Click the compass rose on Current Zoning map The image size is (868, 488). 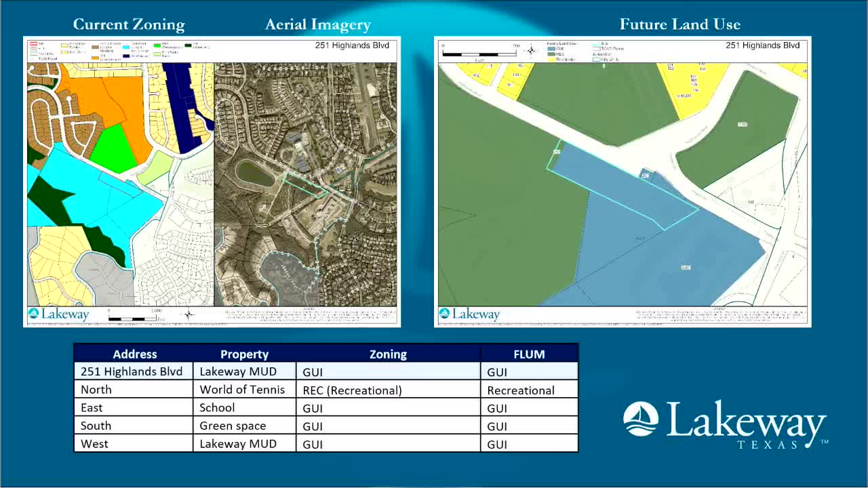click(189, 314)
